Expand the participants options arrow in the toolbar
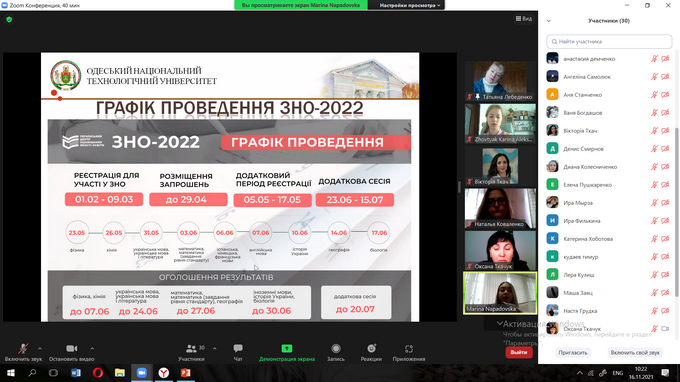 [x=215, y=348]
